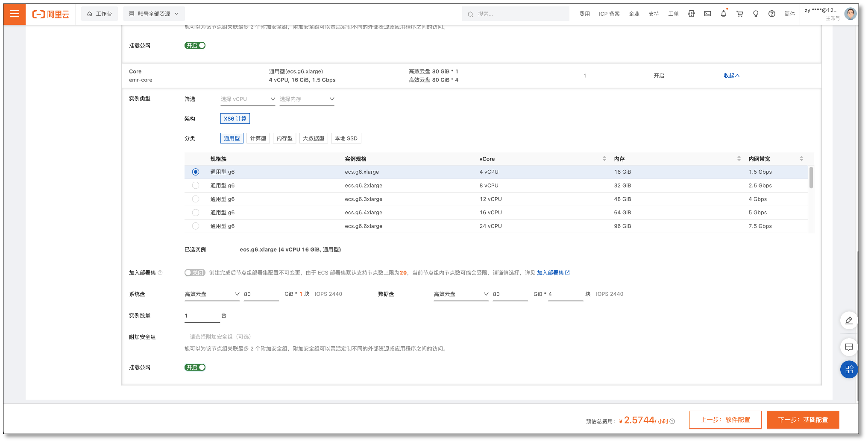Open the 选择 vCPU filter dropdown

tap(248, 99)
